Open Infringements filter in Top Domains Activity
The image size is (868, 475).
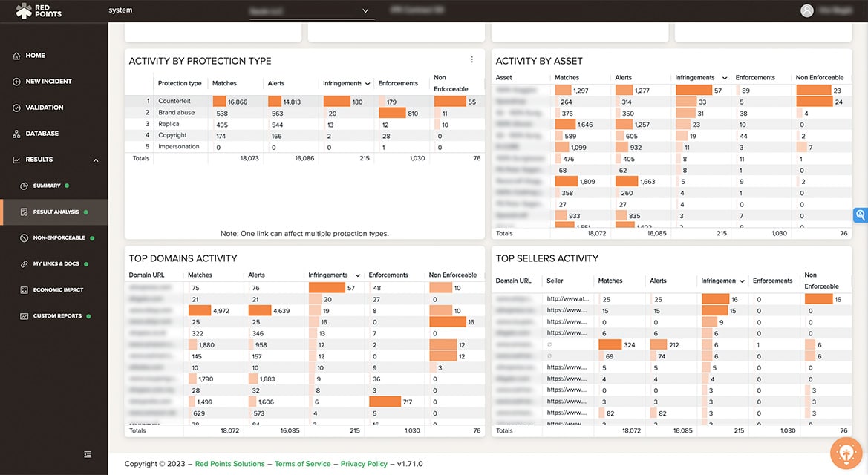tap(357, 275)
